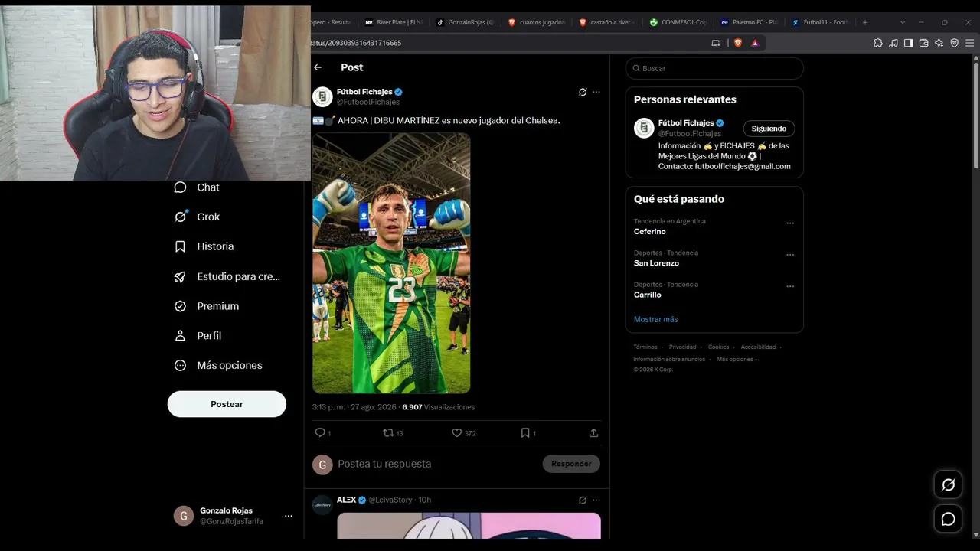Image resolution: width=980 pixels, height=551 pixels.
Task: Switch to the CONMEBOL Copa tab
Action: click(x=678, y=22)
